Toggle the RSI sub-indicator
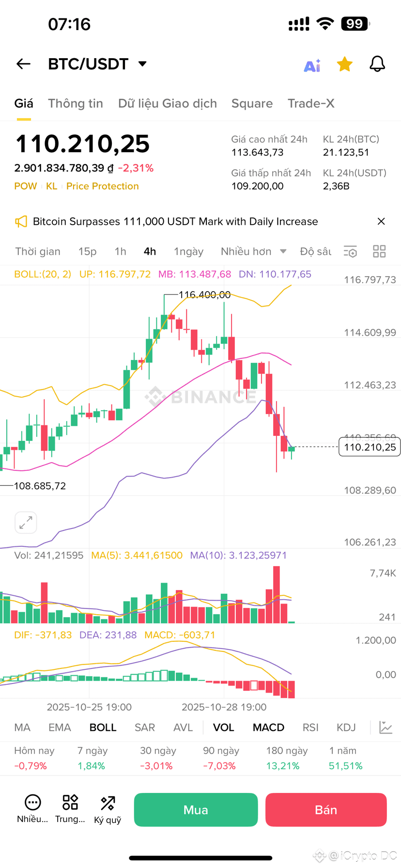Screen dimensions: 401x868 click(310, 728)
